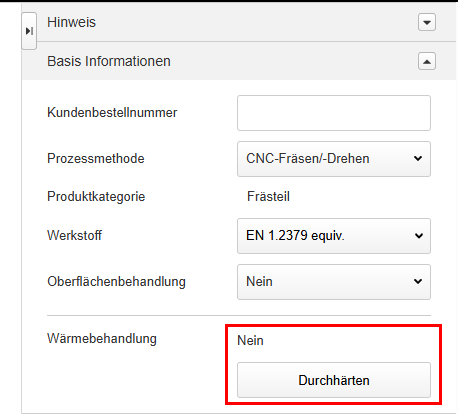
Task: Expand the Hinweis section arrow
Action: pos(427,22)
